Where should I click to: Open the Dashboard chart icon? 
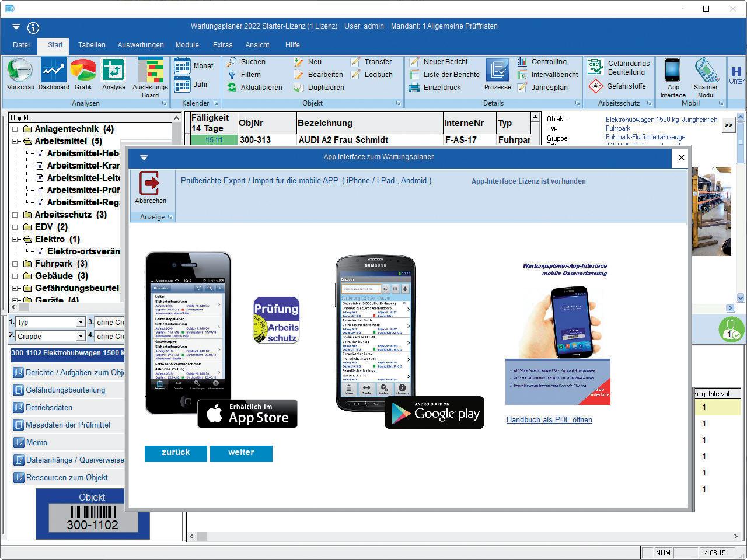click(54, 74)
